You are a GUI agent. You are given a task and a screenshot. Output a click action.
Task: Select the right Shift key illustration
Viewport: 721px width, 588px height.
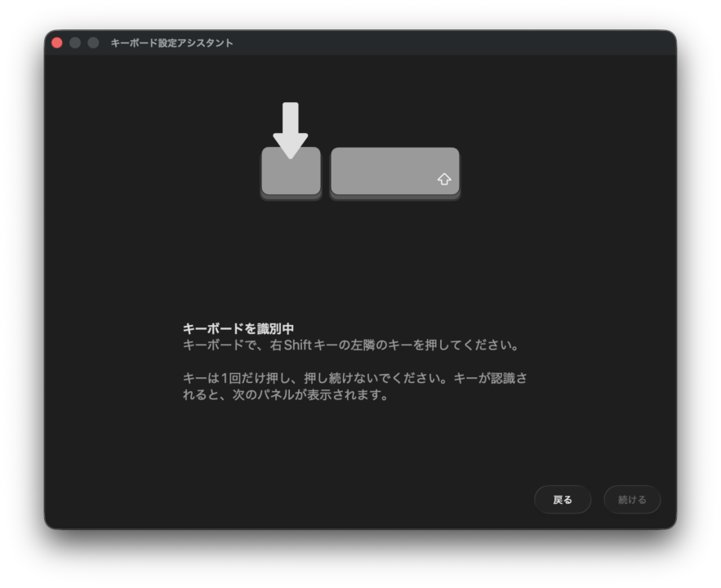[x=394, y=172]
